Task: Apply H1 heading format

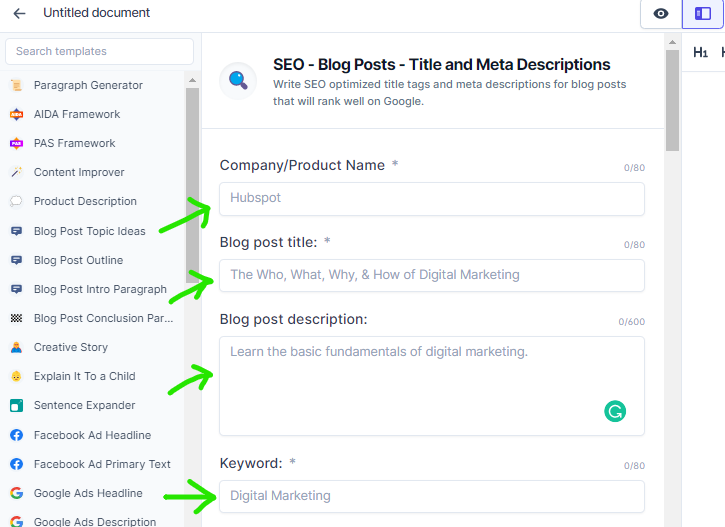Action: [x=700, y=52]
